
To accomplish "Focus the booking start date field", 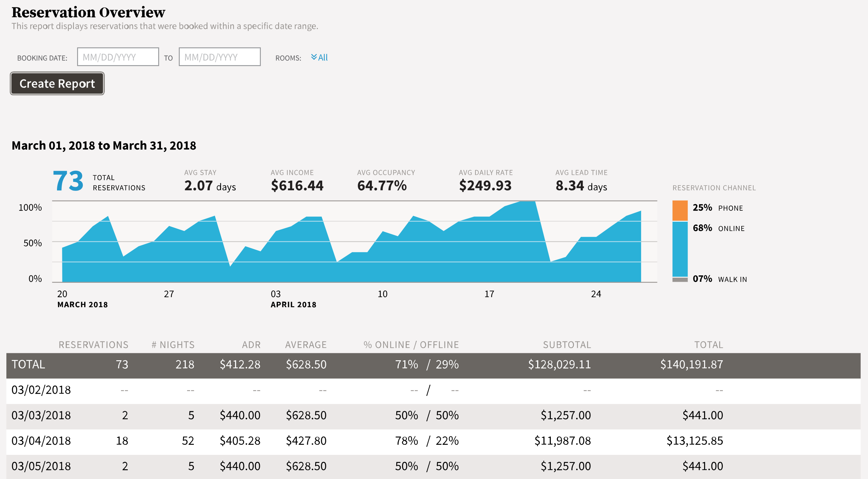I will 118,57.
